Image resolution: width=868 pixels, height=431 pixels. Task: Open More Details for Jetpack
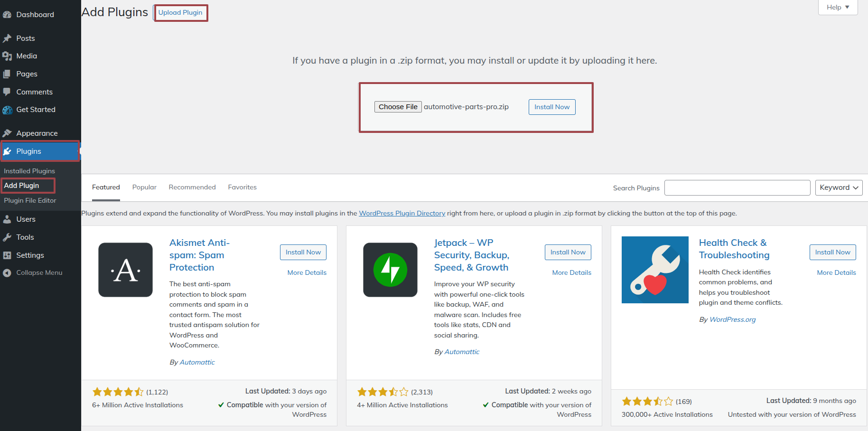(x=572, y=273)
